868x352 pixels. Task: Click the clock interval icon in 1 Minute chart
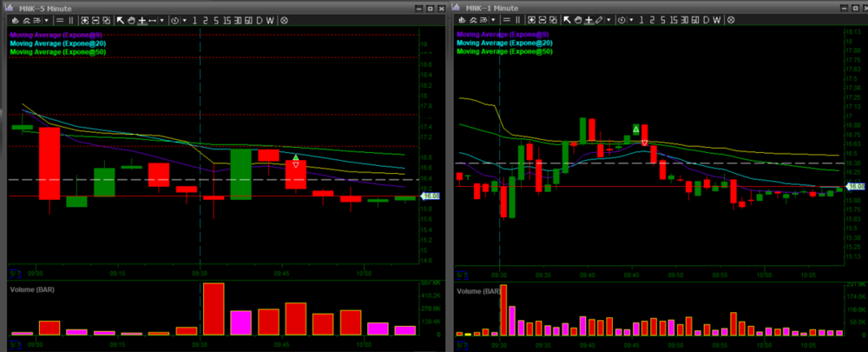coord(619,20)
